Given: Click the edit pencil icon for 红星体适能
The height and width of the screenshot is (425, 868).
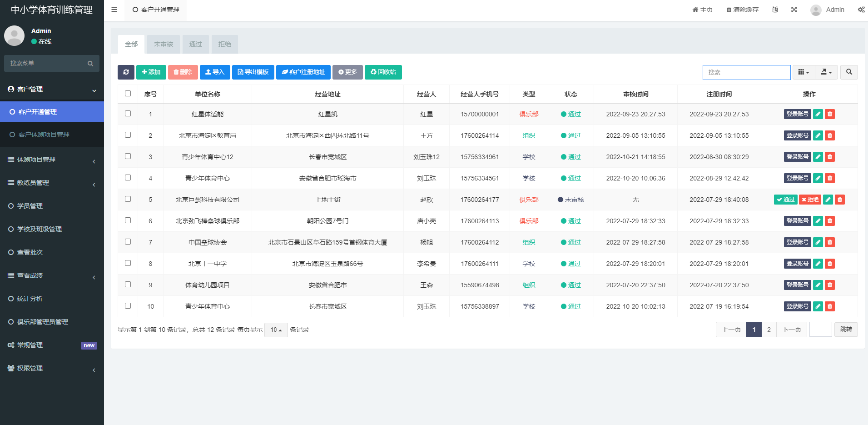Looking at the screenshot, I should [818, 114].
